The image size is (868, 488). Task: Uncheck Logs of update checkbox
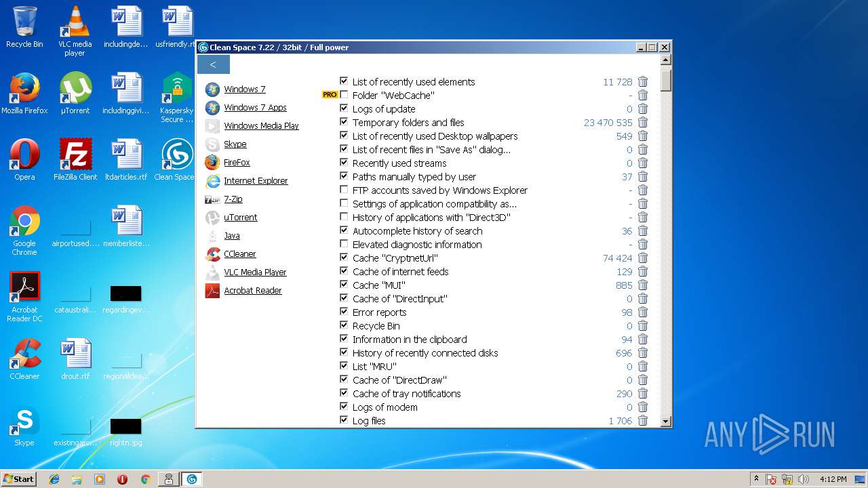(344, 108)
